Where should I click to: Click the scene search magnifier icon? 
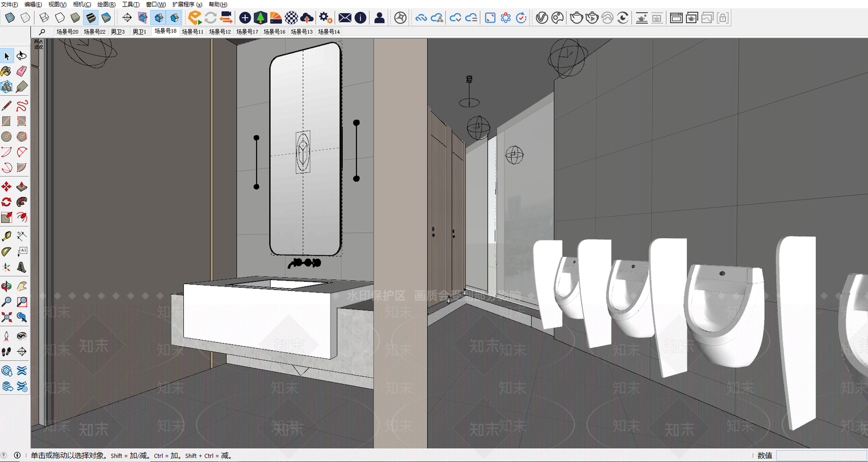42,32
